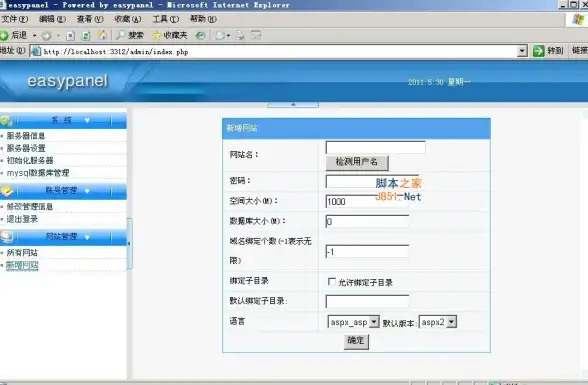The width and height of the screenshot is (588, 385).
Task: Open the aspx_asp language dropdown
Action: [x=374, y=322]
